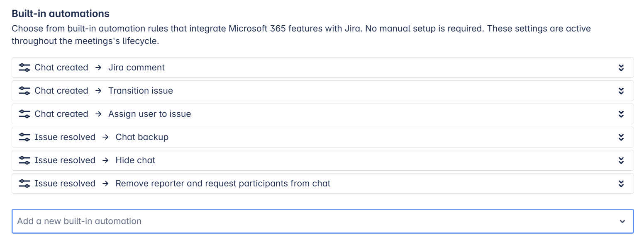The height and width of the screenshot is (239, 644).
Task: Click the Assign user to issue label
Action: point(150,114)
